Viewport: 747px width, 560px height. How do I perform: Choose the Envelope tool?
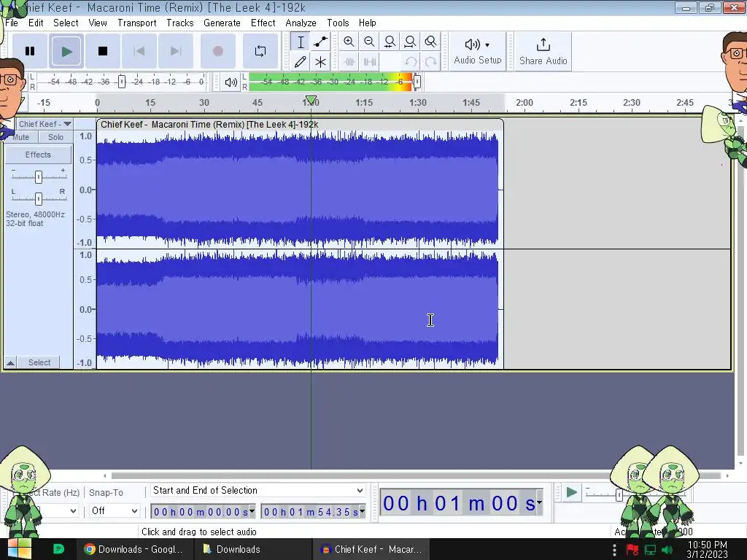pos(321,42)
